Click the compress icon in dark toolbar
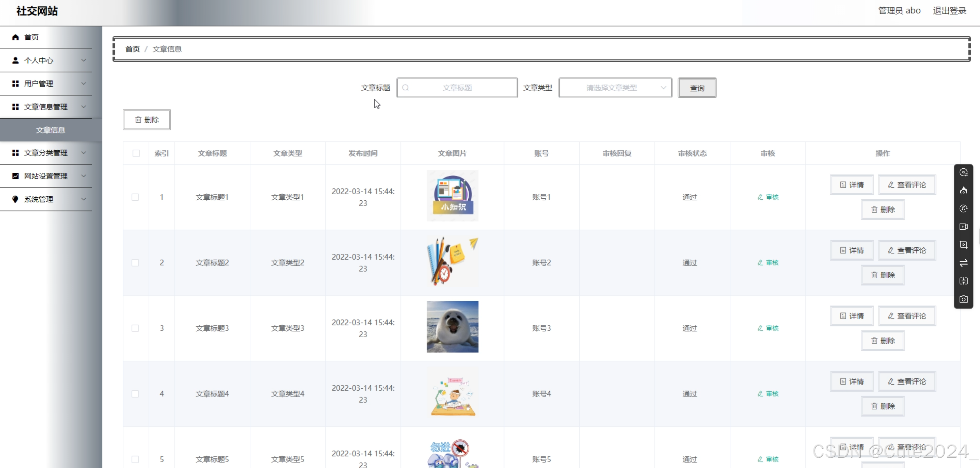 (x=963, y=281)
